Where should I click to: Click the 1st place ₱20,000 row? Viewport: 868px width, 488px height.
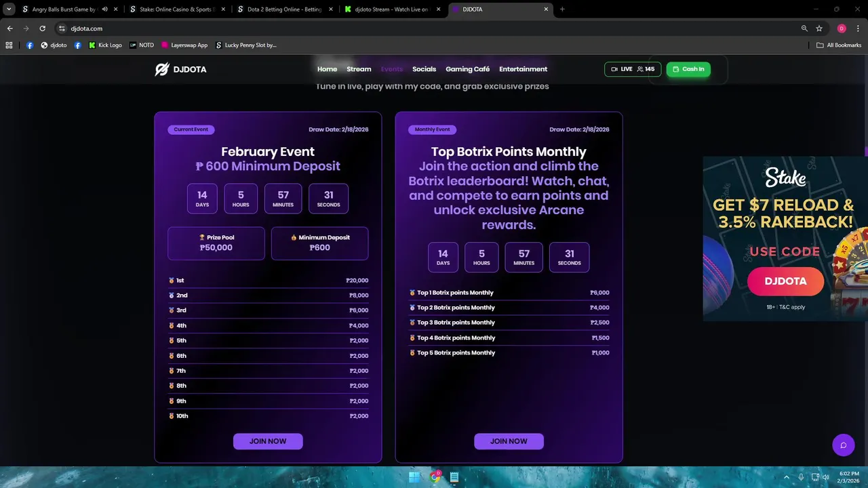(268, 281)
